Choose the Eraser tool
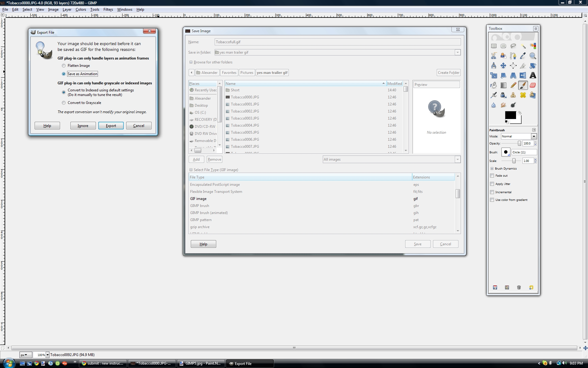 point(533,85)
